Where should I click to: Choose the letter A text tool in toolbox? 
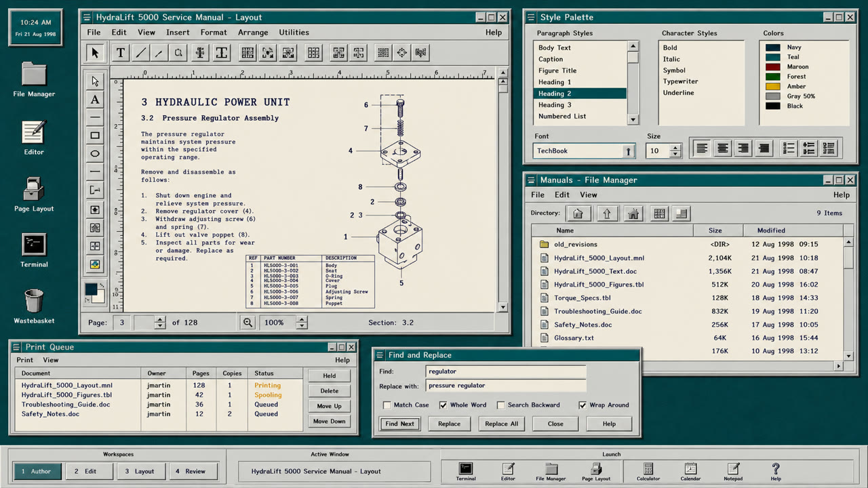click(95, 100)
